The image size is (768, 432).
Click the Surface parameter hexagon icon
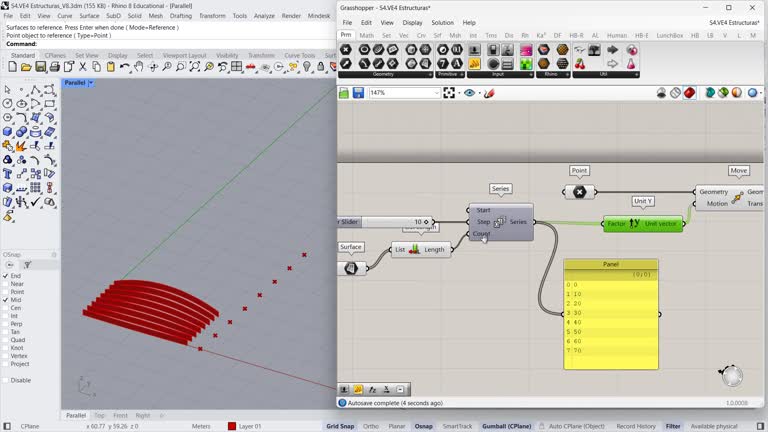[x=351, y=268]
